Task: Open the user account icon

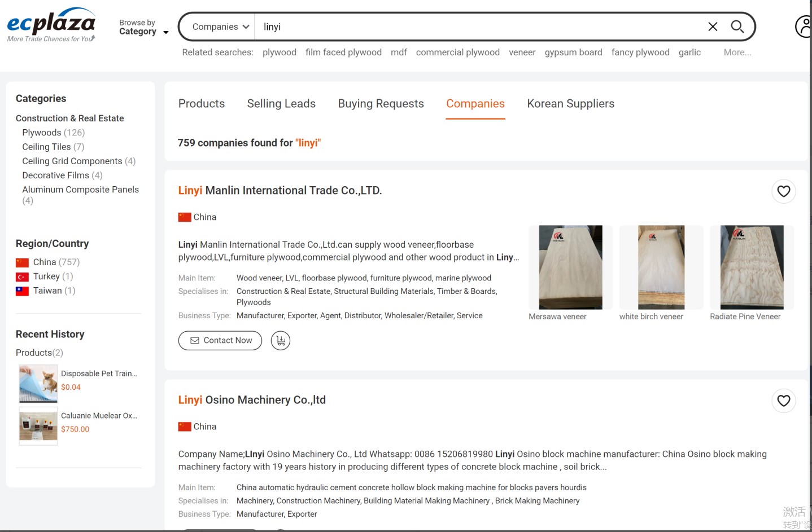Action: [x=803, y=27]
